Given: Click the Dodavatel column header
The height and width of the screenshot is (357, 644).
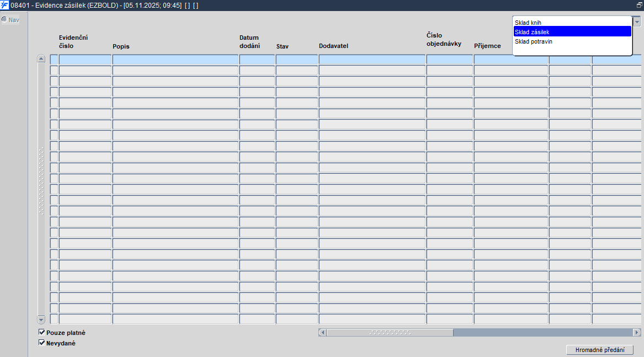Looking at the screenshot, I should pos(333,46).
